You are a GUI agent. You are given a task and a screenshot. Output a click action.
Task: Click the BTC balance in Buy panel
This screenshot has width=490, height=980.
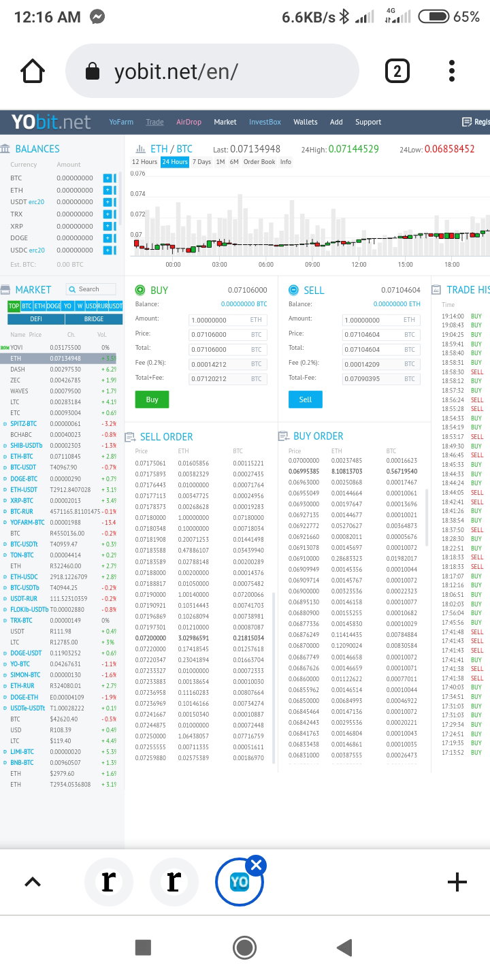244,304
